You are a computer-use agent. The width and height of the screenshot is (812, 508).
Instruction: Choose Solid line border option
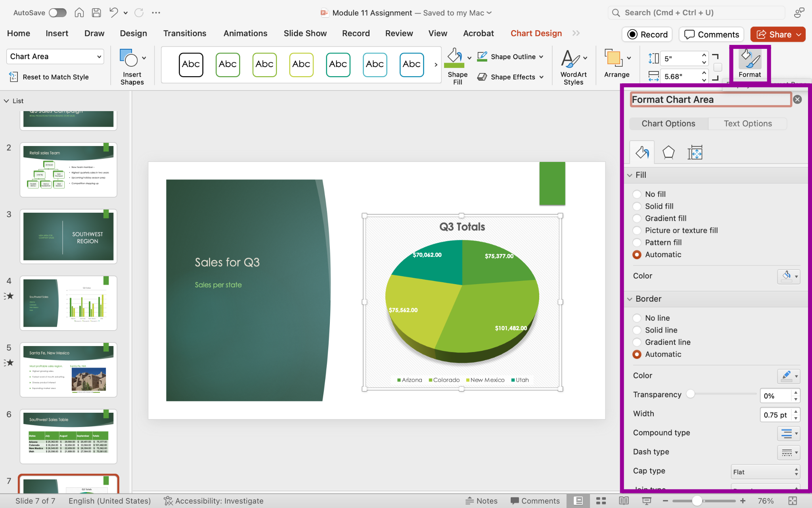tap(637, 330)
